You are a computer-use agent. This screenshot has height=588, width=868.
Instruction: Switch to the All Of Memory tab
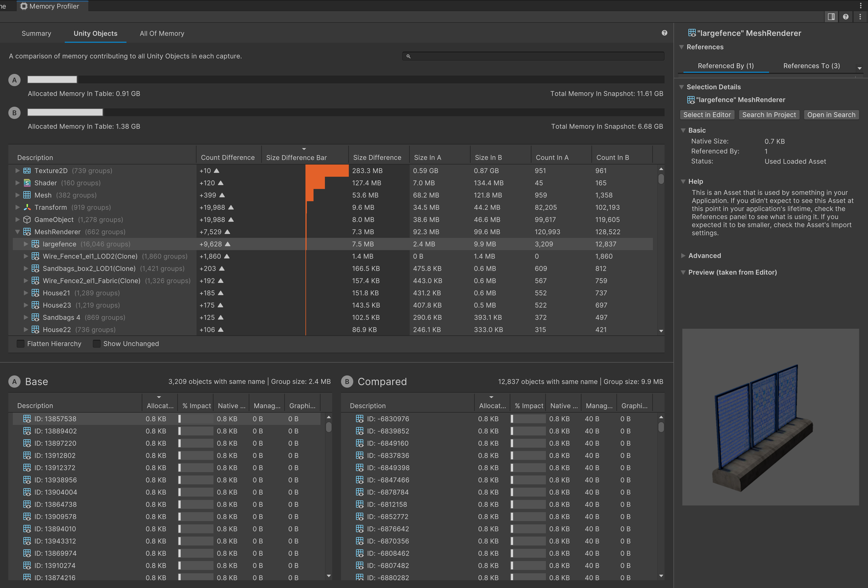pos(162,34)
